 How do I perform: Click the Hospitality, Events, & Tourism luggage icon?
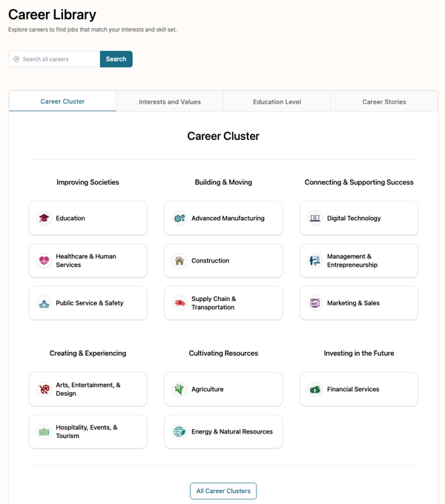pos(44,431)
